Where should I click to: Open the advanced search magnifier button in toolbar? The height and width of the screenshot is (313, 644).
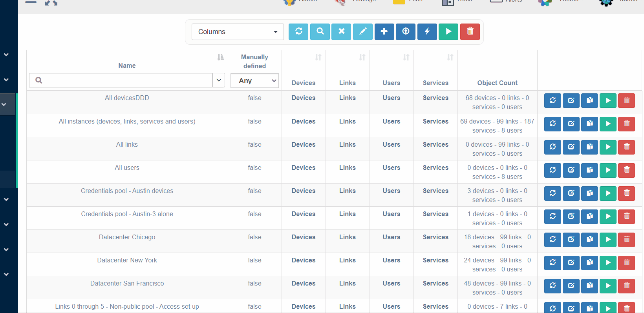(x=320, y=31)
